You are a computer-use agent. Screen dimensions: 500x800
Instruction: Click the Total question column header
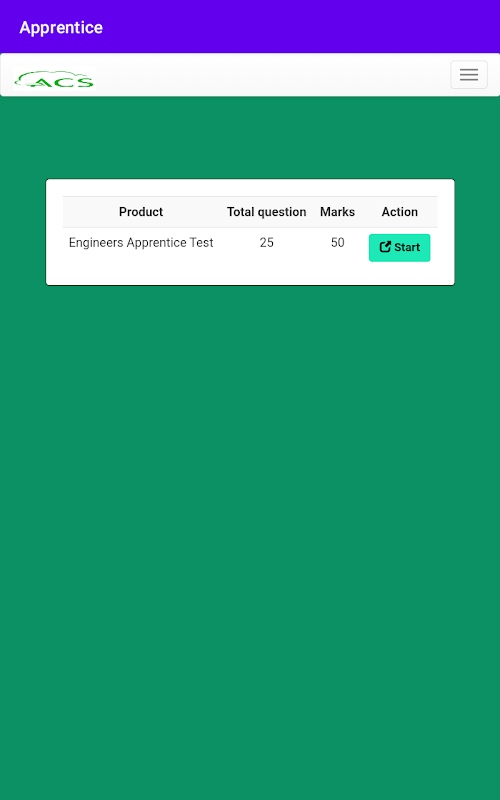point(266,212)
